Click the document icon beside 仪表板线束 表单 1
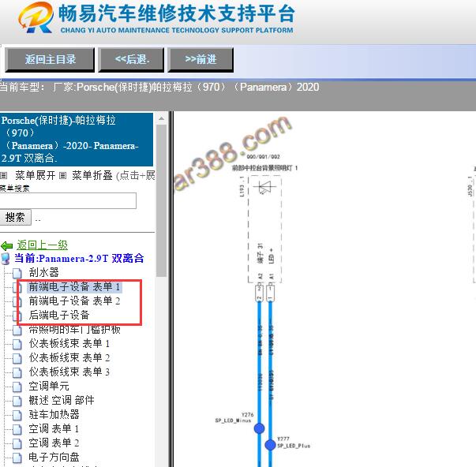Viewport: 476px width, 467px height. click(x=17, y=344)
